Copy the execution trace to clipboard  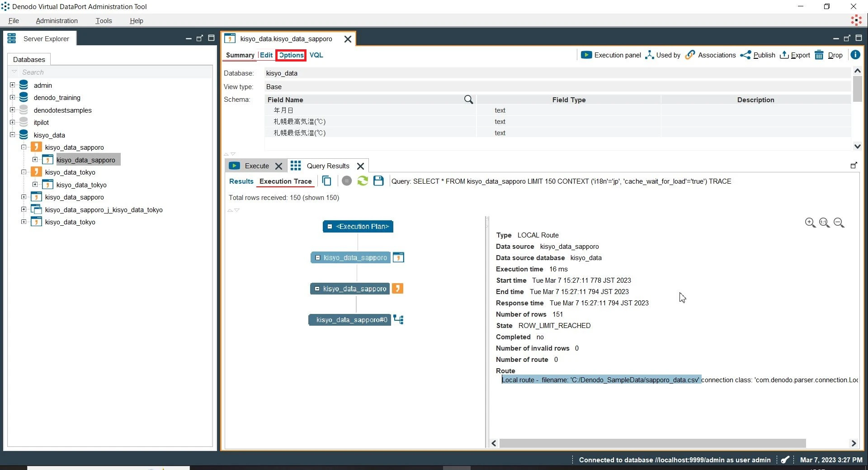click(x=326, y=181)
